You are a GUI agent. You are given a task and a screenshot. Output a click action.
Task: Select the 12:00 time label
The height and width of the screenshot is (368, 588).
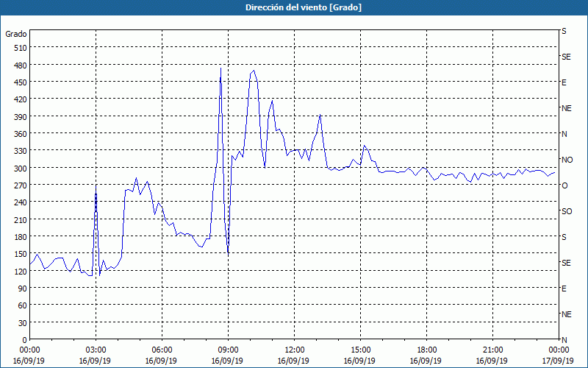[294, 350]
